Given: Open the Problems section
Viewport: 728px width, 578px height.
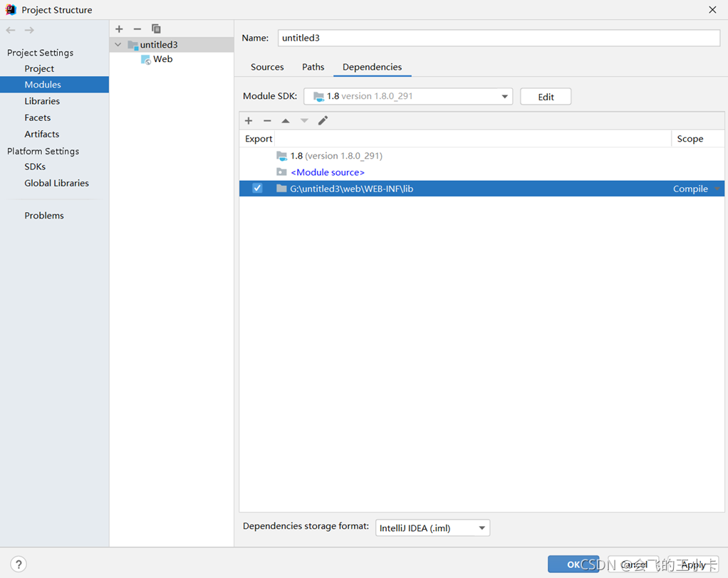Looking at the screenshot, I should (44, 216).
